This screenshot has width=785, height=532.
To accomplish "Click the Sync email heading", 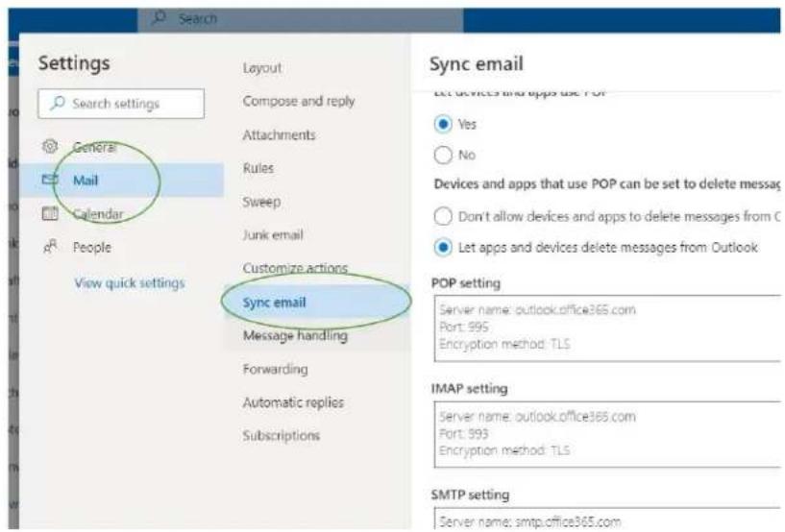I will (477, 64).
